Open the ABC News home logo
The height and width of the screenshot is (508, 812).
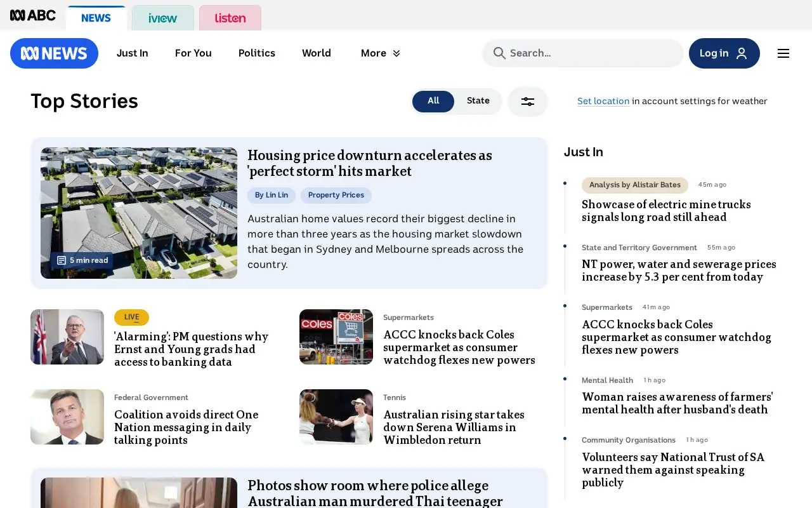(54, 53)
